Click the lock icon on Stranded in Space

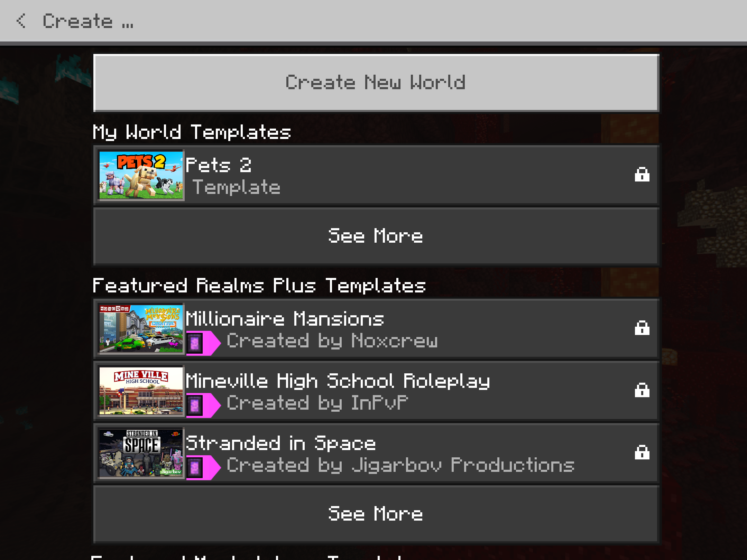tap(642, 452)
